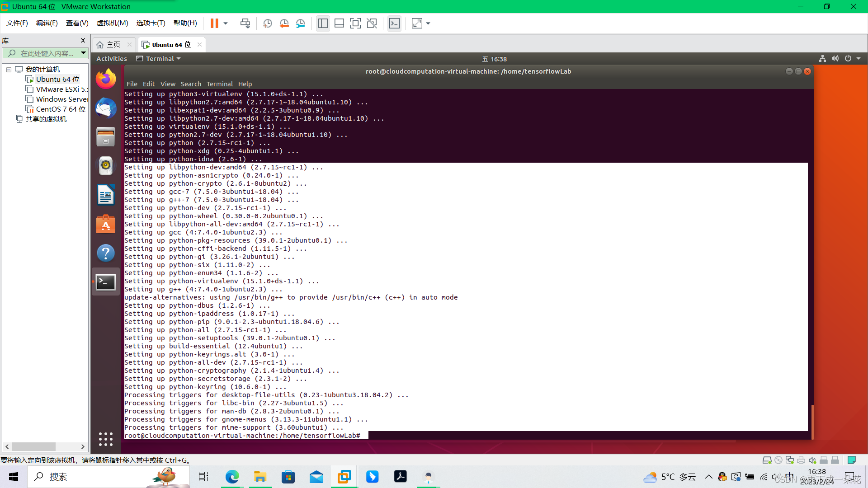This screenshot has width=868, height=488.
Task: Enter VMware full screen mode
Action: 355,23
